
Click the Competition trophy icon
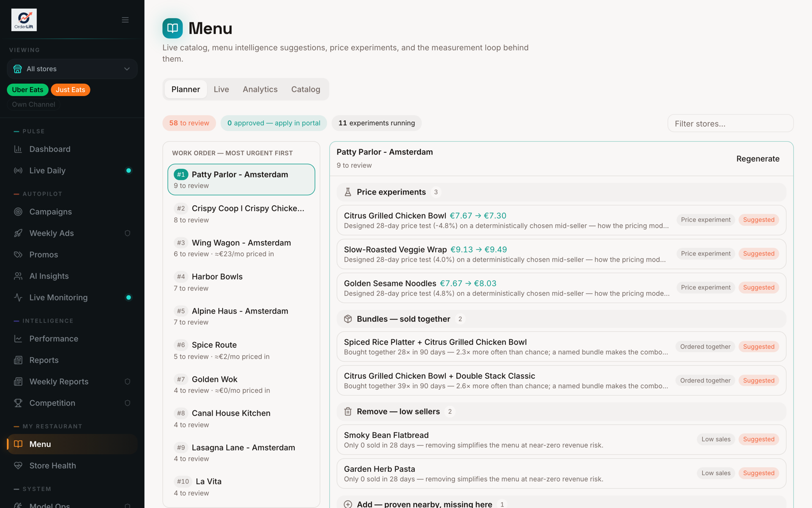(x=18, y=403)
